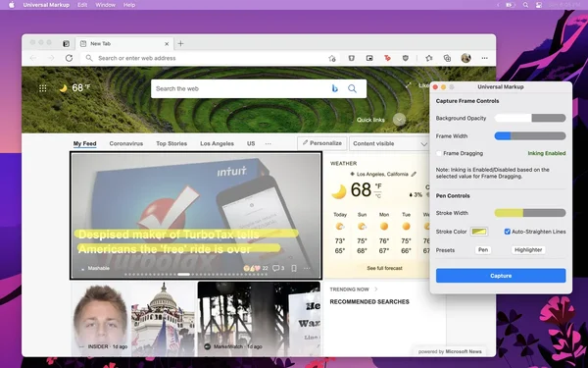Click the magnifier search button
The image size is (588, 368).
coord(352,88)
